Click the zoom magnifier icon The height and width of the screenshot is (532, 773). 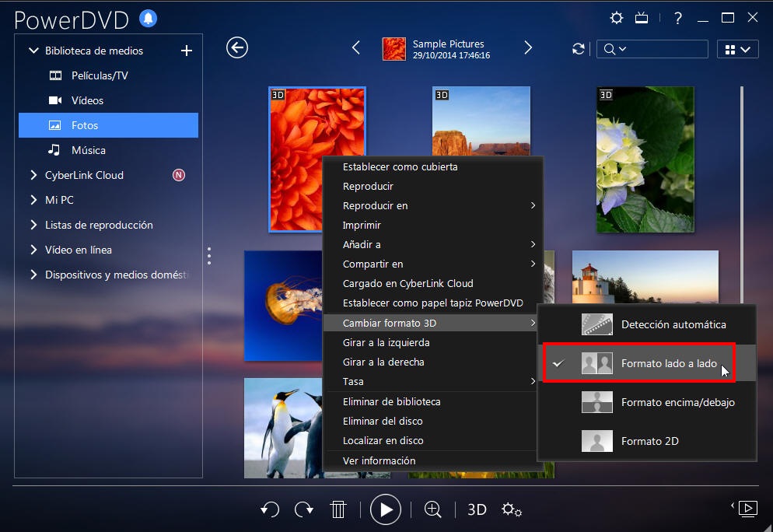pos(432,509)
